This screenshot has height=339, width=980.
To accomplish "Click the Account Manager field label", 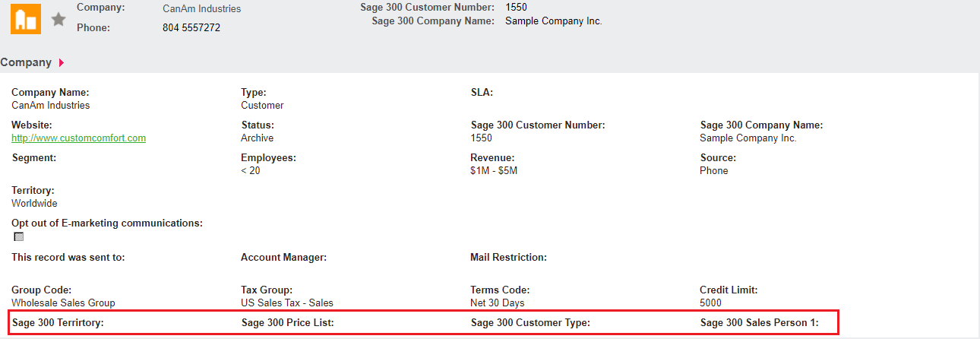I will (x=283, y=258).
